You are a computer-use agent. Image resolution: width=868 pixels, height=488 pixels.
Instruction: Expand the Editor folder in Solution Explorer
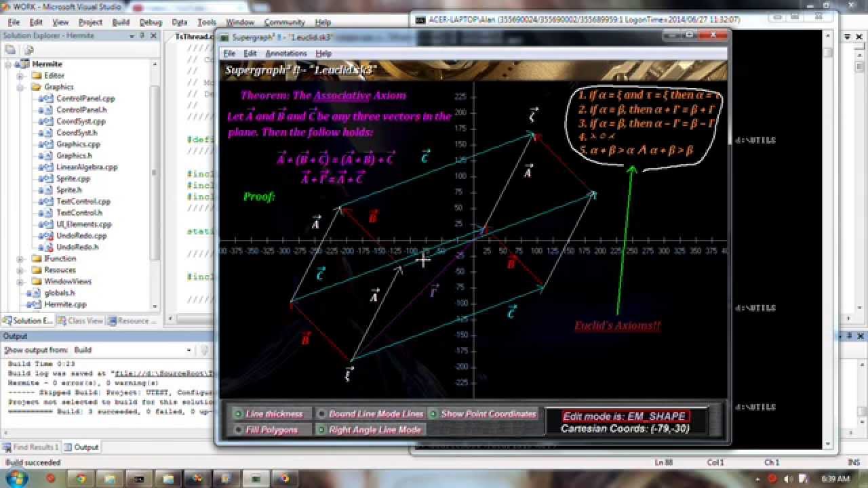point(20,75)
